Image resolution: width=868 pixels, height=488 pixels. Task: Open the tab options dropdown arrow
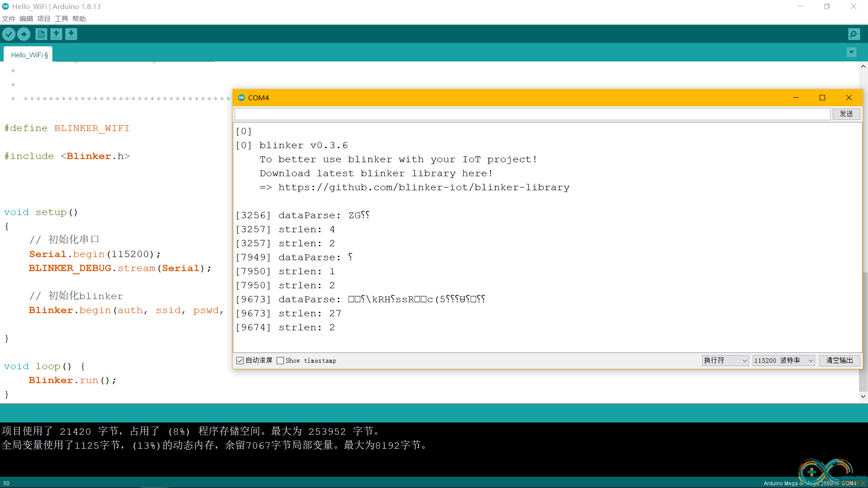pos(851,52)
